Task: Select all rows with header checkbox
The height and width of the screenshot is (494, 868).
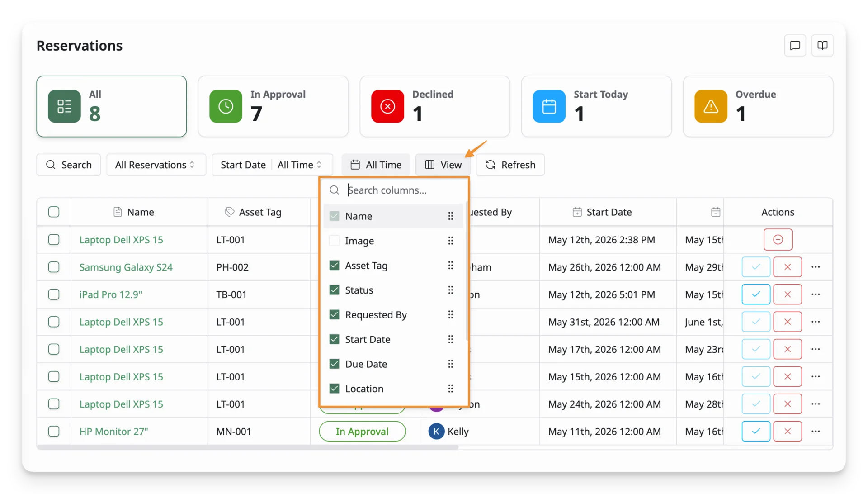Action: pos(54,212)
